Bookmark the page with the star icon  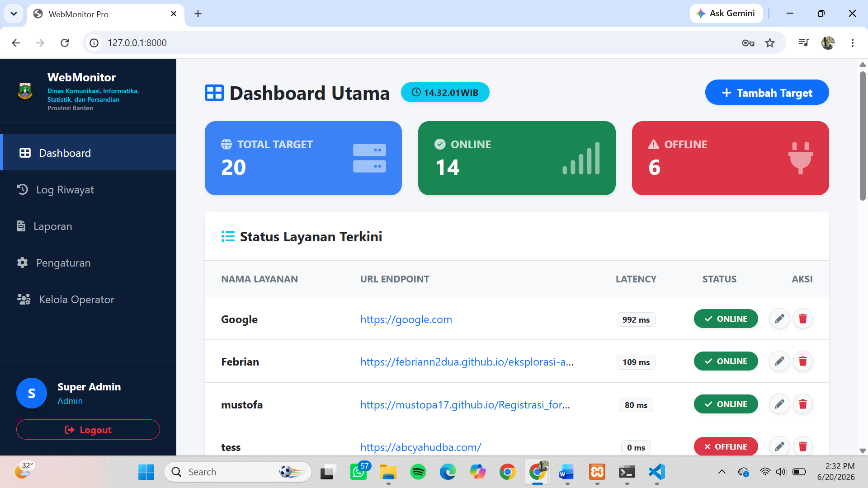[x=770, y=43]
